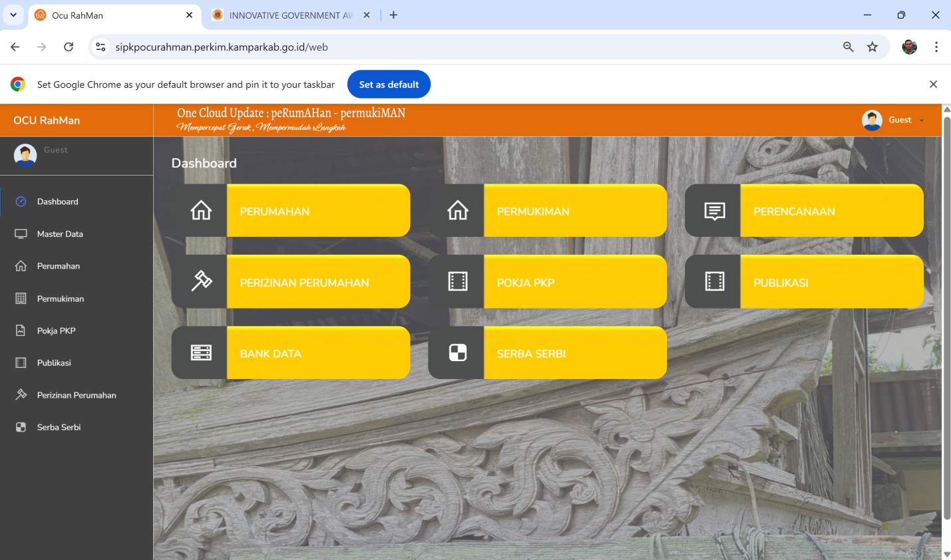Click the Perizinan Perumahan gavel icon tile
Screen dimensions: 951x560
tap(200, 282)
